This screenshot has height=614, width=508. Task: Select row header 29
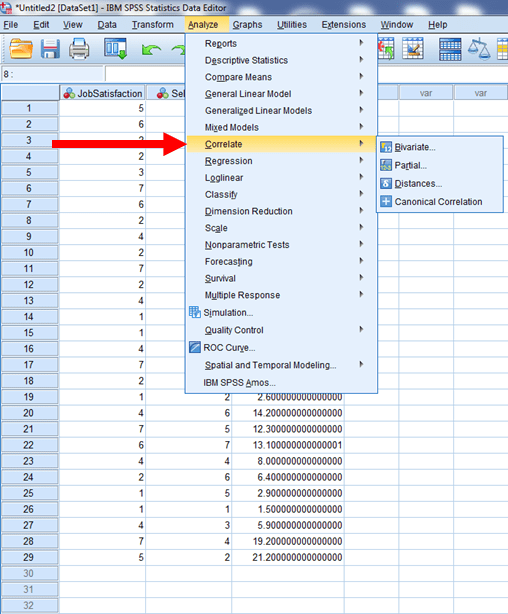30,557
